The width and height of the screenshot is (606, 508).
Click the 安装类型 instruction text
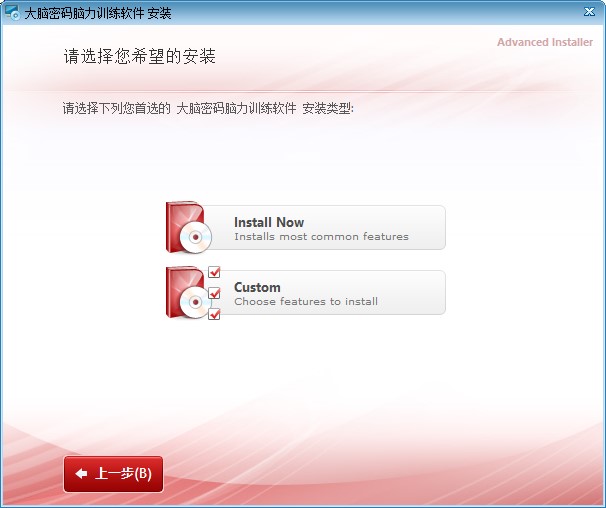tap(208, 108)
